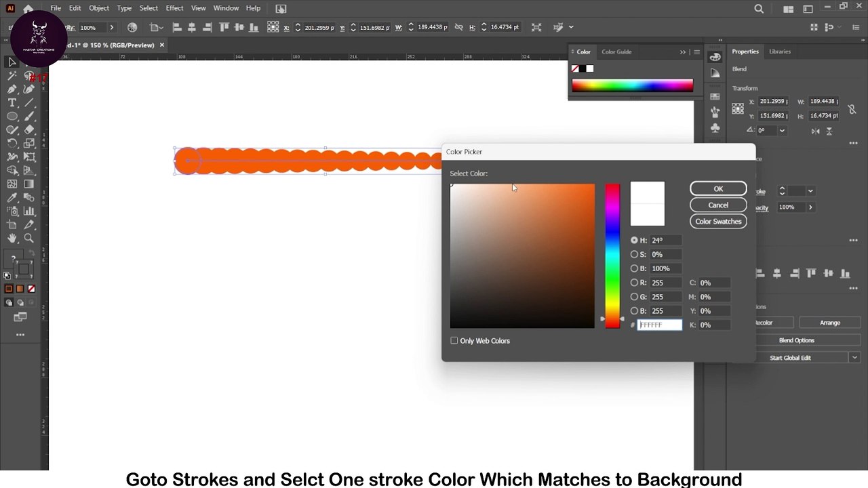Select the Eraser tool
Image resolution: width=868 pixels, height=488 pixels.
coord(29,129)
